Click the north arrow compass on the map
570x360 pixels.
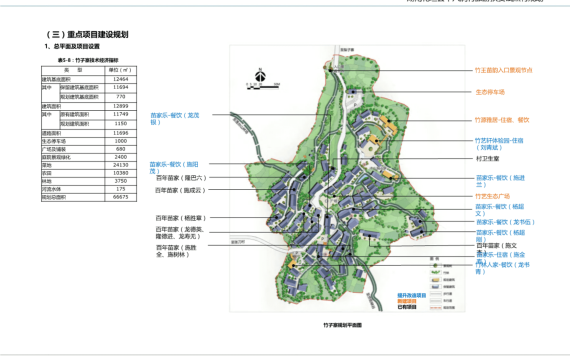click(260, 76)
